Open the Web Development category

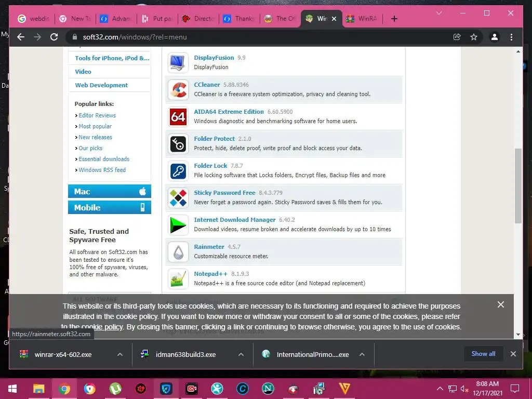(x=101, y=85)
